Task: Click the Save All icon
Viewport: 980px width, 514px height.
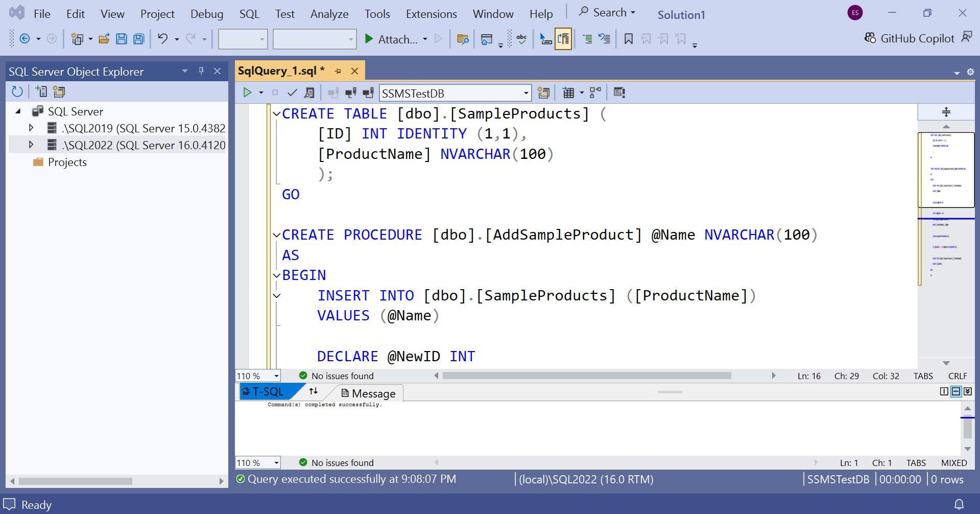Action: pyautogui.click(x=137, y=38)
